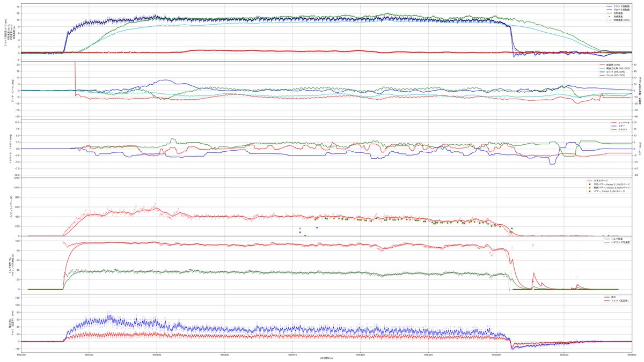Click the 機首方位角 (INS/GPS) legend entry
644x362 pixels.
[x=615, y=69]
